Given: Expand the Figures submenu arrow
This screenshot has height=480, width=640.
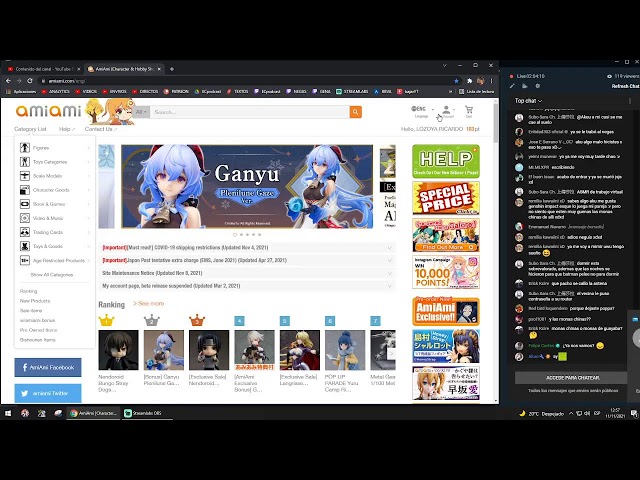Looking at the screenshot, I should [88, 148].
